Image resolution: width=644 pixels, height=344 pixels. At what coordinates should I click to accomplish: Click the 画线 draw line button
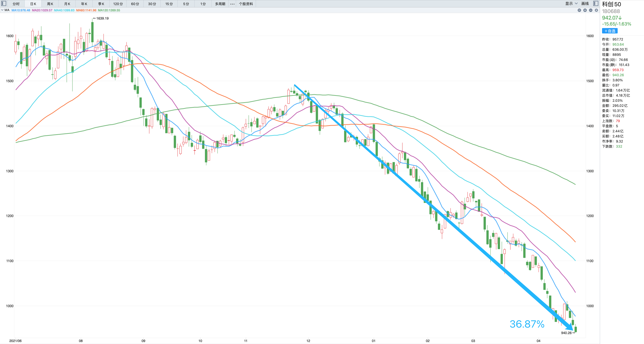585,4
